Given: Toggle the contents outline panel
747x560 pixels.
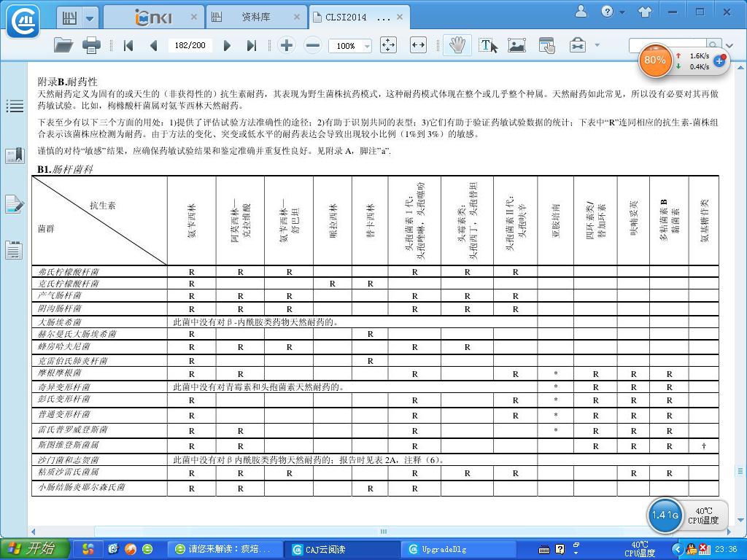Looking at the screenshot, I should tap(15, 106).
